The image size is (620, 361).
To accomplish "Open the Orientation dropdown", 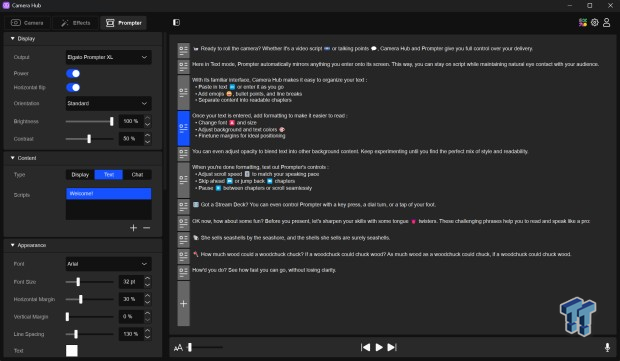I will coord(108,104).
